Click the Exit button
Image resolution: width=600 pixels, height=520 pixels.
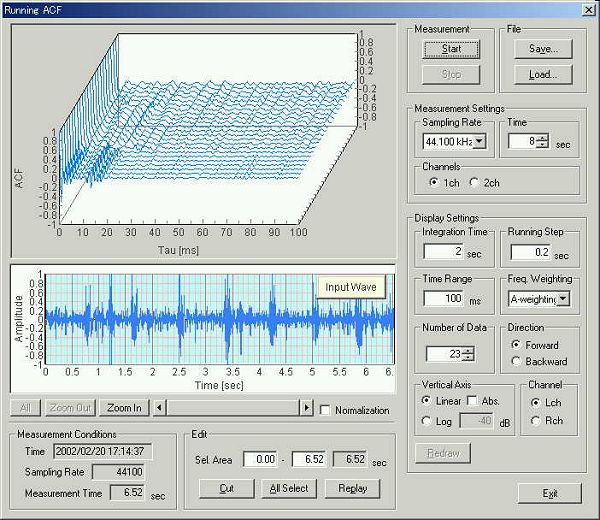(x=549, y=493)
